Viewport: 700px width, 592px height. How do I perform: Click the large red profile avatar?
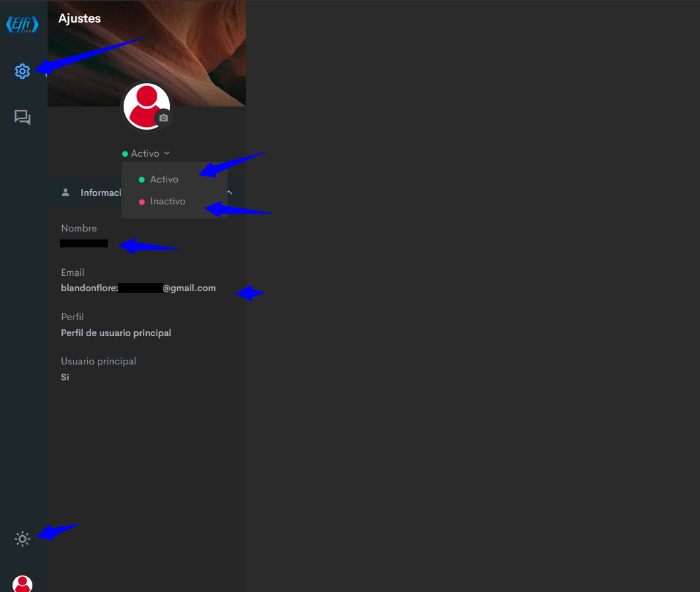click(147, 106)
